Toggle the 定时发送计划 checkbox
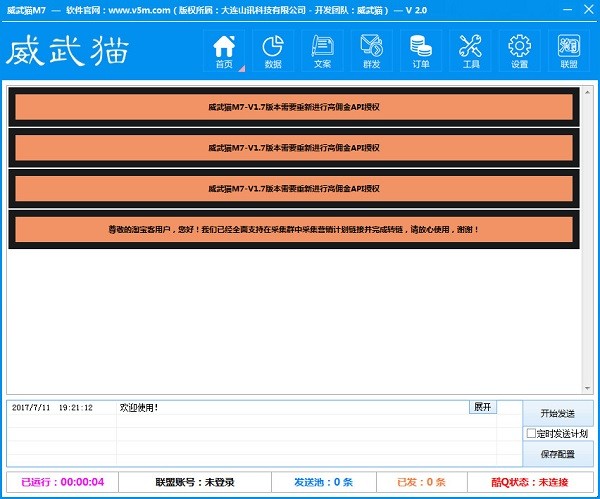 click(531, 433)
